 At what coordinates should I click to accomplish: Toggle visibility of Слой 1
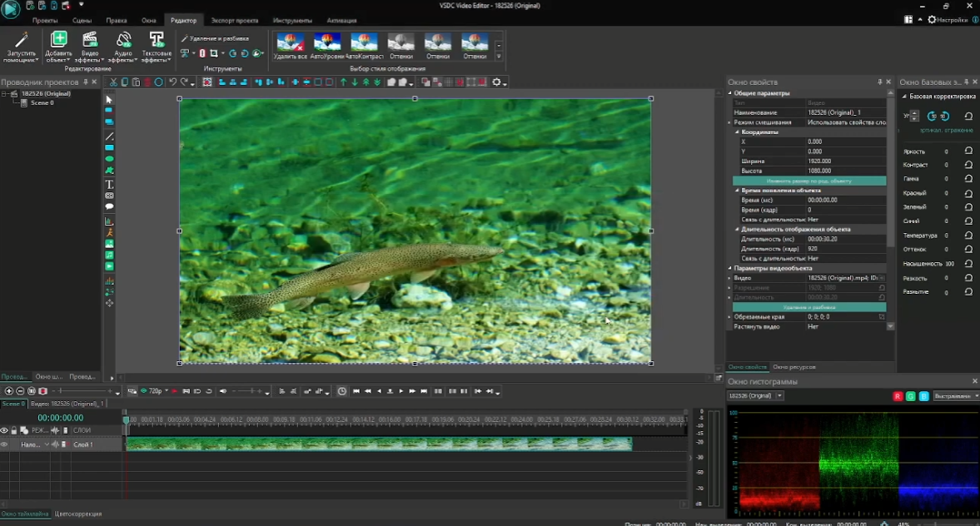(4, 444)
